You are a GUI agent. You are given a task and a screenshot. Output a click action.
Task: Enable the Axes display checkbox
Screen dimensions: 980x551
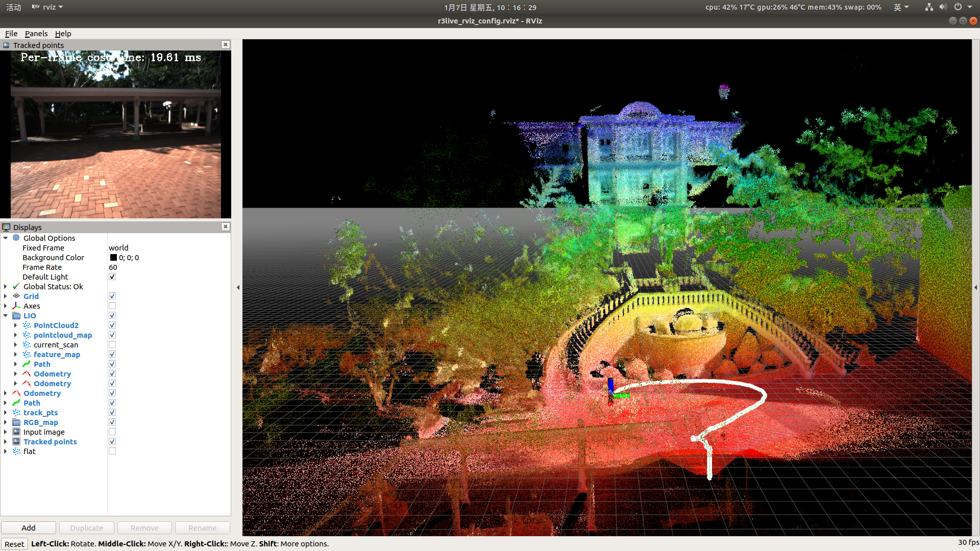point(112,306)
